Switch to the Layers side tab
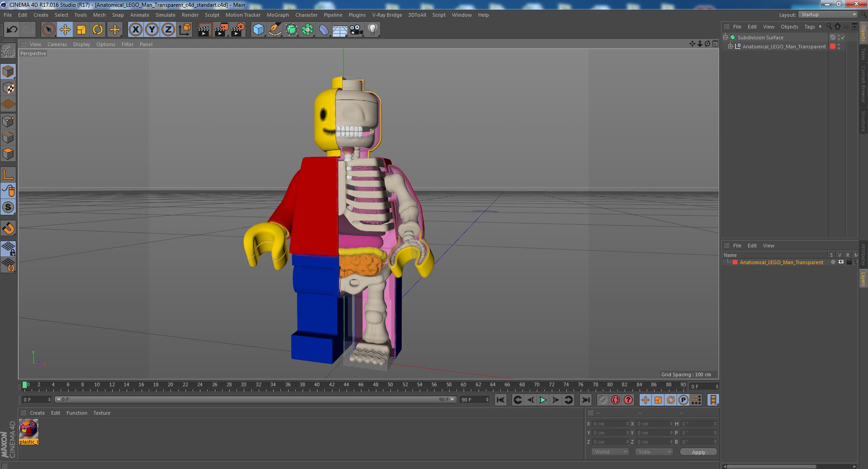This screenshot has height=469, width=868. tap(863, 279)
